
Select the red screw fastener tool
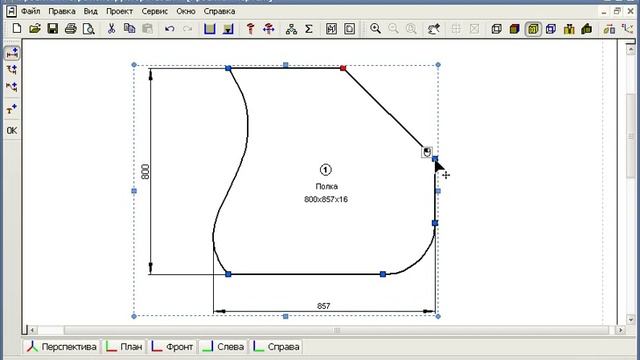250,29
